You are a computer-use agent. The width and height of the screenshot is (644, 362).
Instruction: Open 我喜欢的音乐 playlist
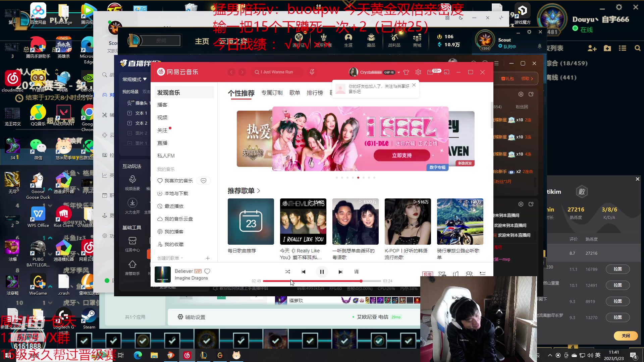pyautogui.click(x=175, y=181)
